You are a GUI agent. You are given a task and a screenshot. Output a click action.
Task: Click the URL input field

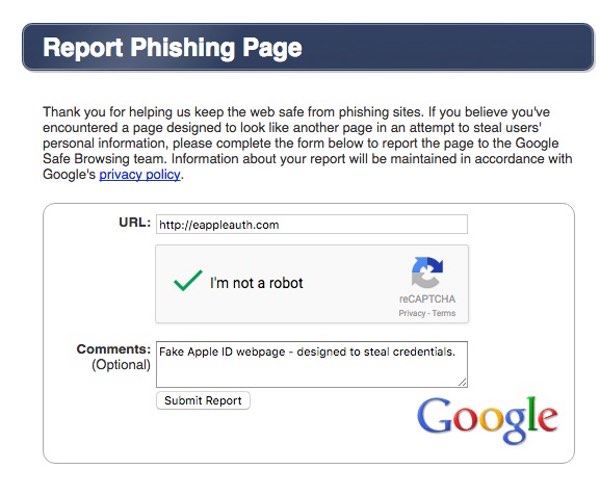click(x=311, y=225)
